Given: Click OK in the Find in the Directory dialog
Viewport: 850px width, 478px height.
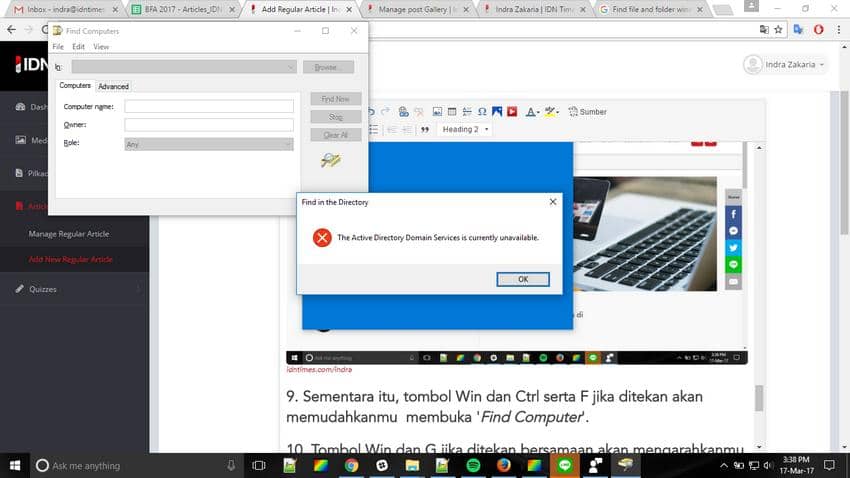Looking at the screenshot, I should (523, 279).
